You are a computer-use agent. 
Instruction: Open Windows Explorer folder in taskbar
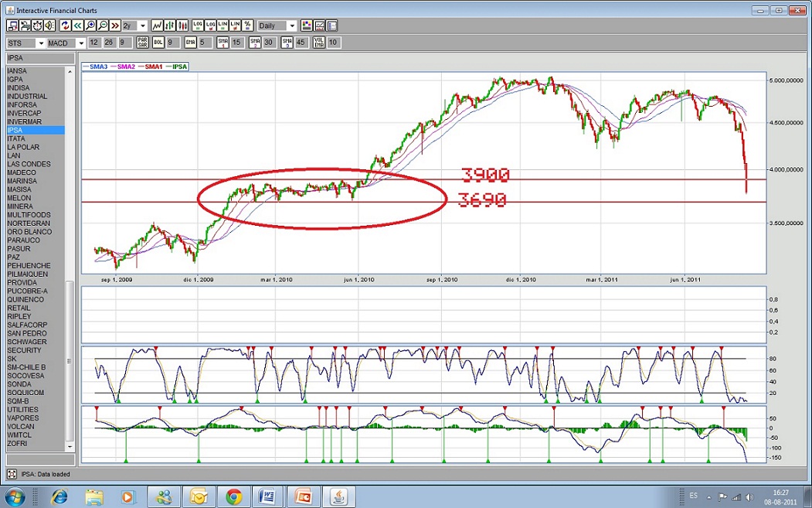point(94,497)
